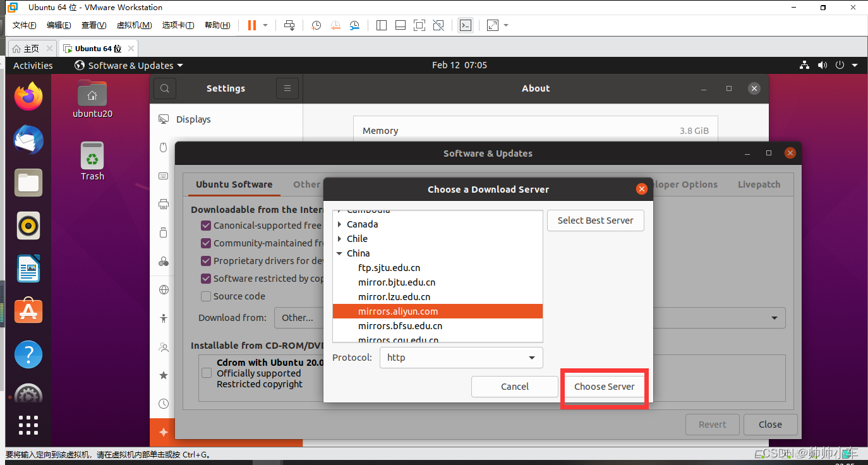Show applications grid in the dock
Image resolution: width=868 pixels, height=465 pixels.
point(28,425)
